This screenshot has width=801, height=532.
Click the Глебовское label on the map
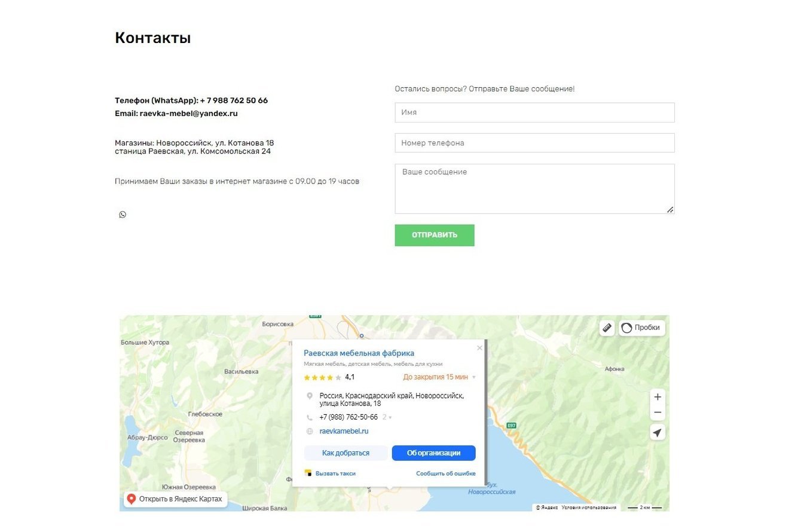point(205,414)
